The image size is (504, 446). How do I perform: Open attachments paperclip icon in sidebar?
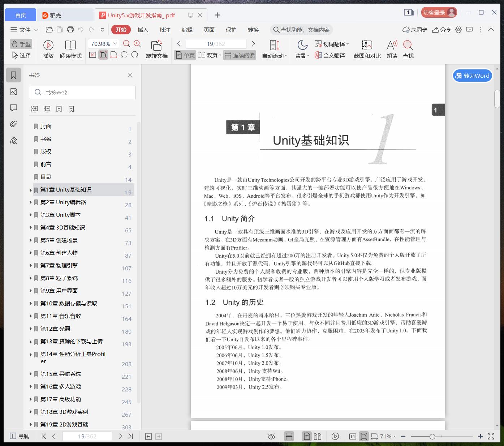pyautogui.click(x=14, y=124)
